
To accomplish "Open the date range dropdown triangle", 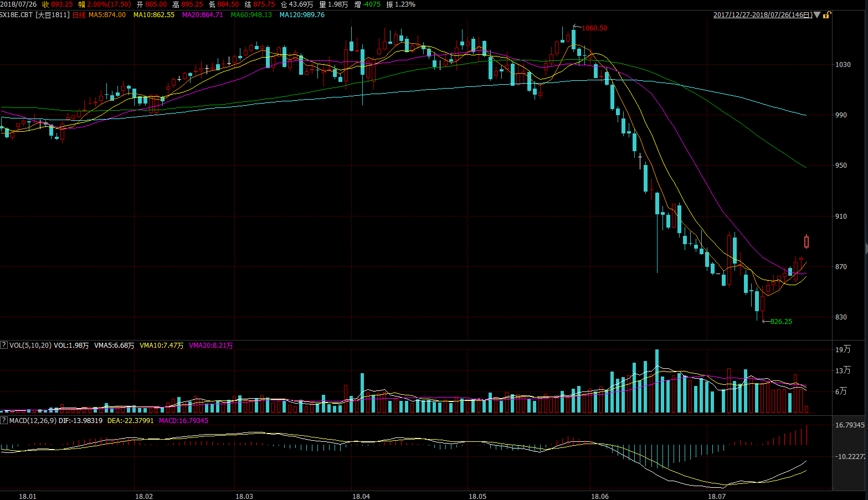I will tap(817, 15).
